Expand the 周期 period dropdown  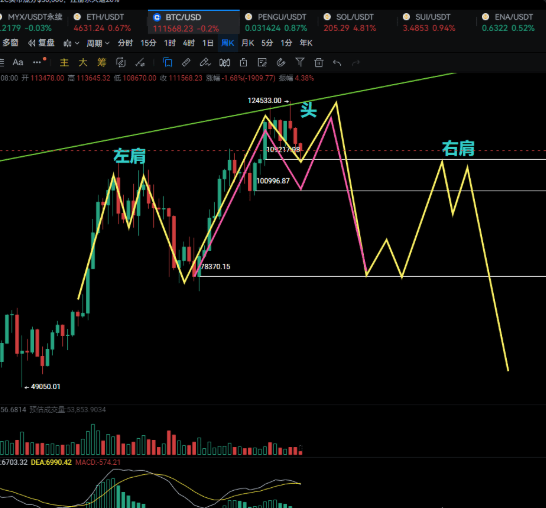[98, 43]
